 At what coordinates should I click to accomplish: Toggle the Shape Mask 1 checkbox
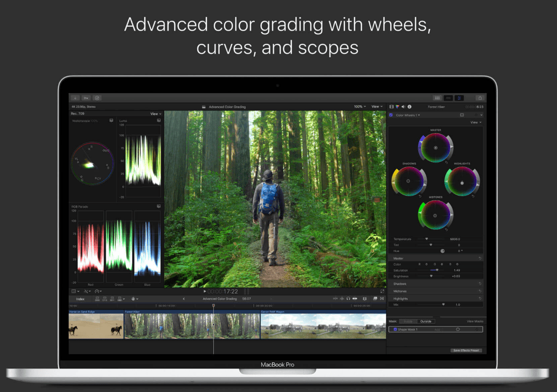395,330
